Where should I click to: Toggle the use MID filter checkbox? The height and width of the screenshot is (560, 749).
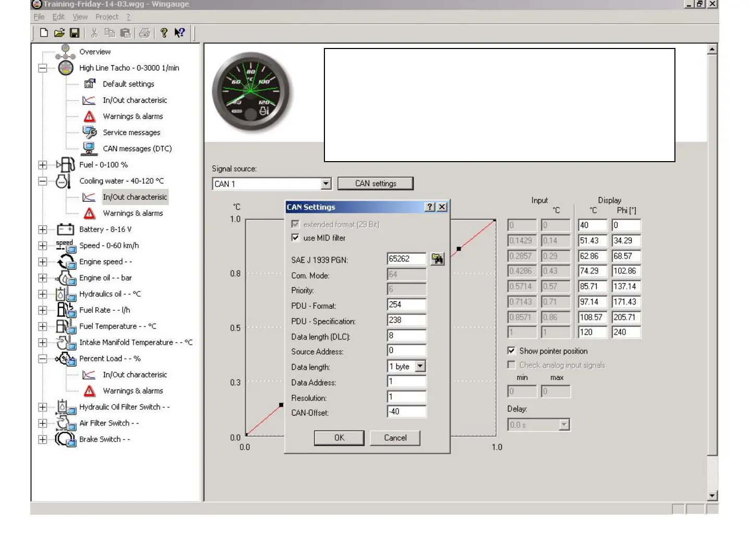296,238
